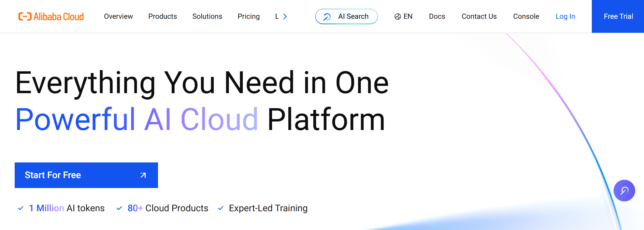This screenshot has height=230, width=644.
Task: Click the checkmark beside Expert-Led Training
Action: click(x=220, y=208)
